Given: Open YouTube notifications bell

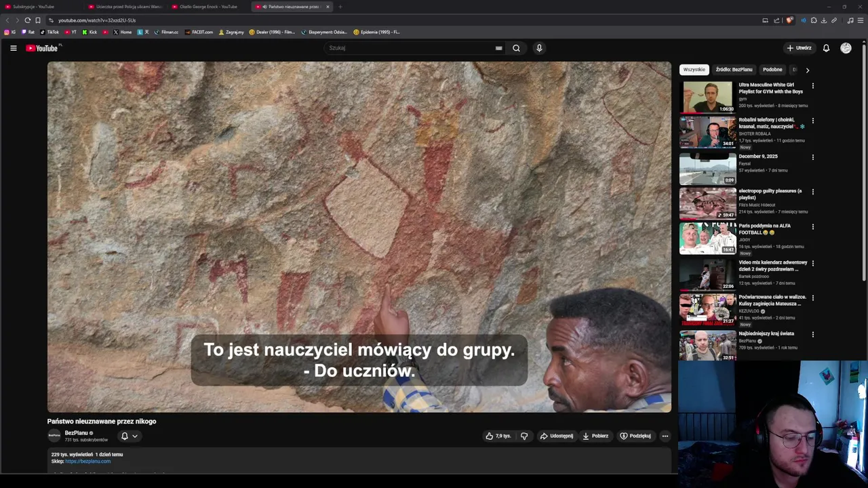Looking at the screenshot, I should (826, 48).
